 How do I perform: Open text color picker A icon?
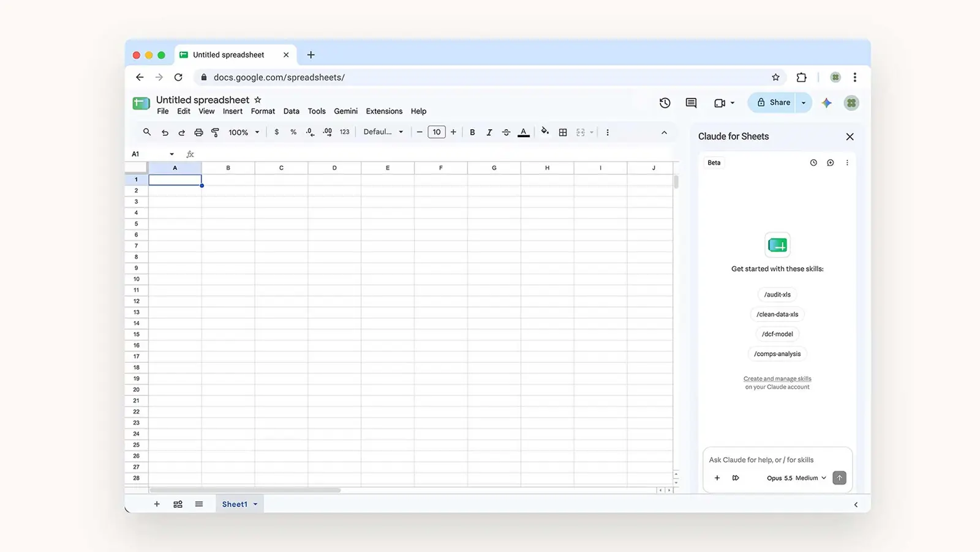click(524, 132)
